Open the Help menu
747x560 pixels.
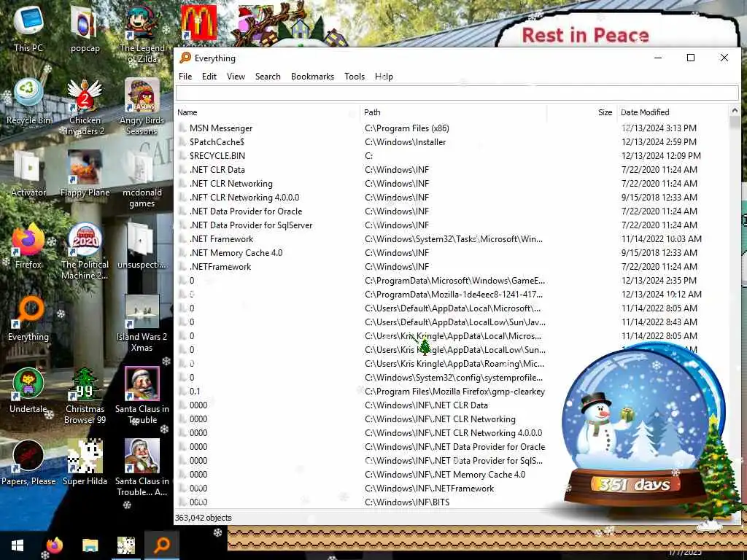[x=384, y=77]
